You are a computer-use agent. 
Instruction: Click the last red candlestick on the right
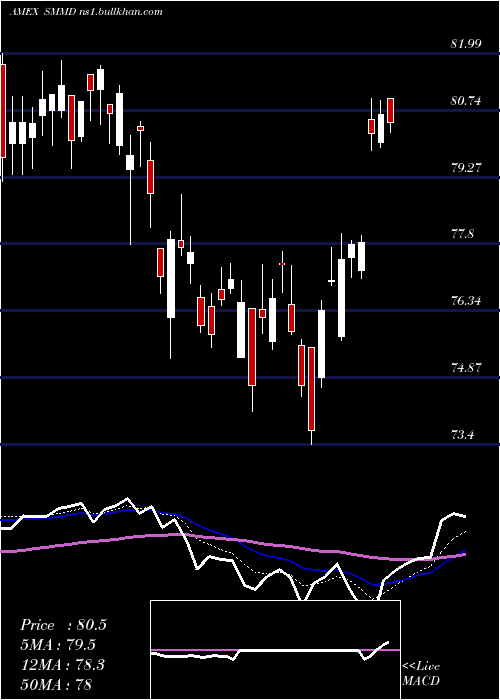(x=391, y=110)
